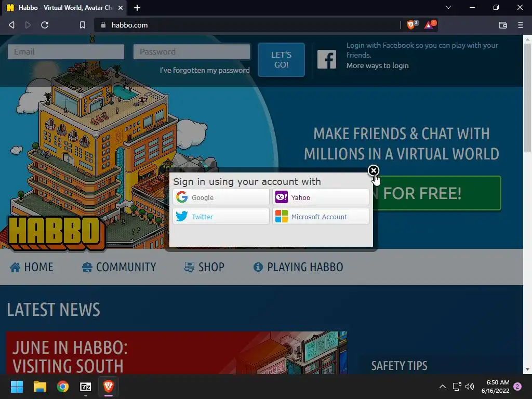Click the Email input field

pos(66,51)
